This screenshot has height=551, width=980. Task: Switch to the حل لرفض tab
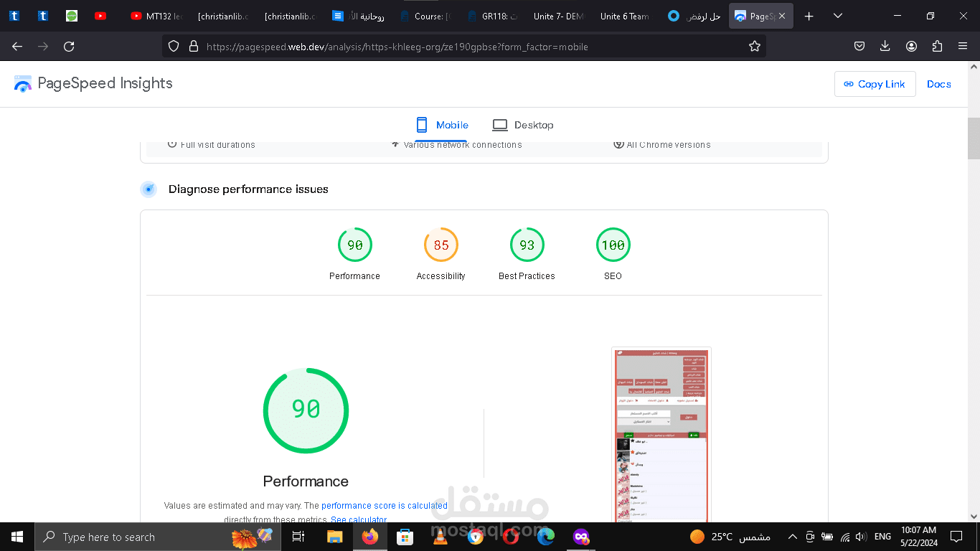tap(694, 17)
